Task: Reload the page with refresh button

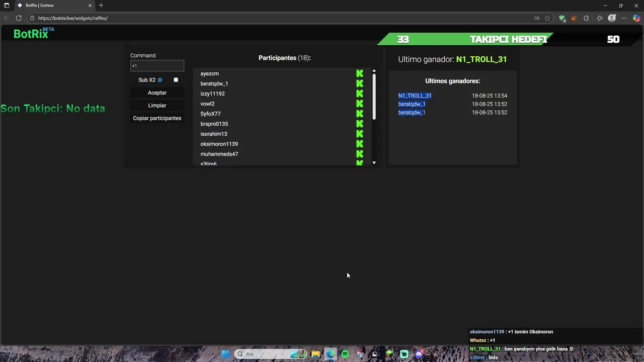Action: (x=19, y=18)
